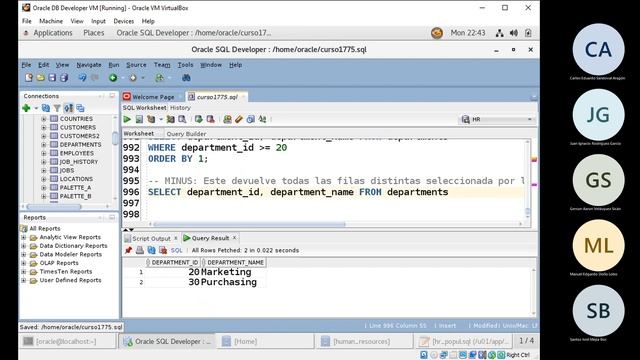The width and height of the screenshot is (640, 360).
Task: Open the Source menu
Action: tap(136, 65)
